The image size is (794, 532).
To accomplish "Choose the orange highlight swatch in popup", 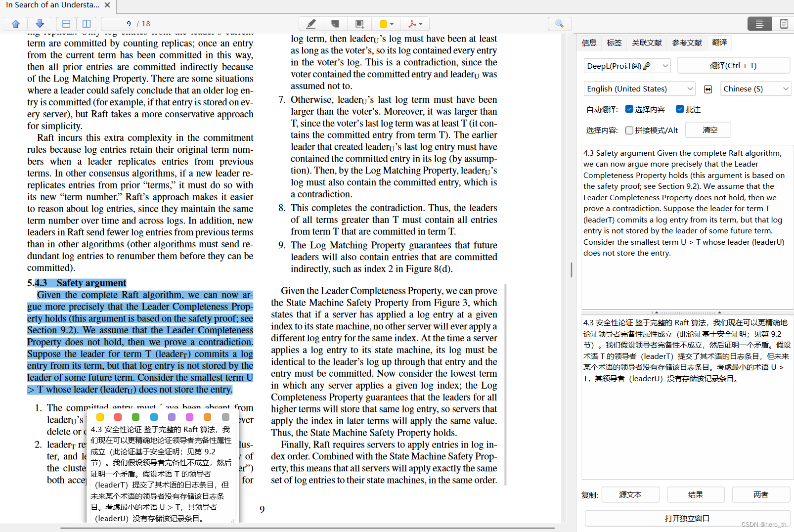I will 208,417.
